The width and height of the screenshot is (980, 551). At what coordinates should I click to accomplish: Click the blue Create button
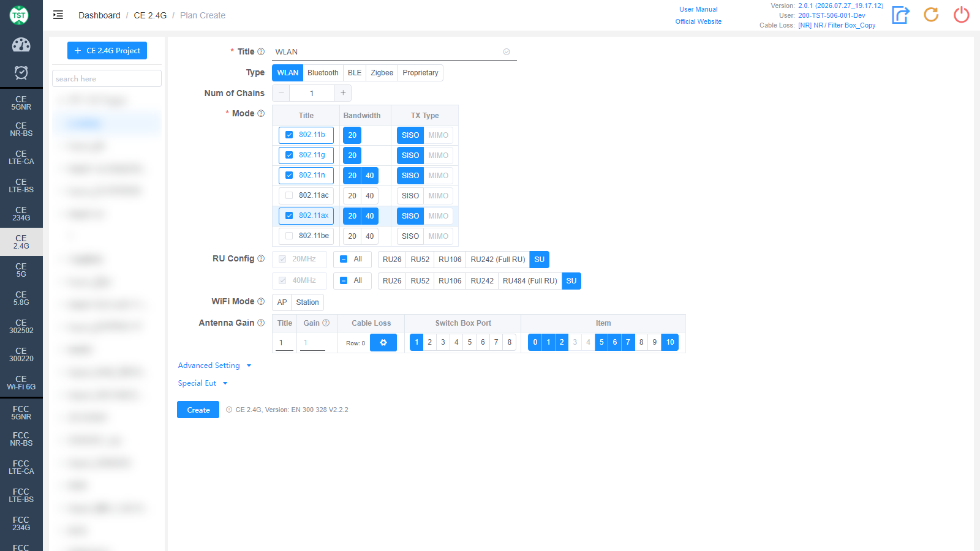(198, 410)
